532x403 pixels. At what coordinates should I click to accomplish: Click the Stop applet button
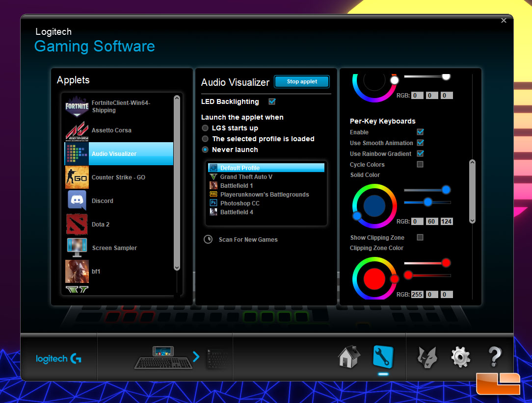coord(302,81)
